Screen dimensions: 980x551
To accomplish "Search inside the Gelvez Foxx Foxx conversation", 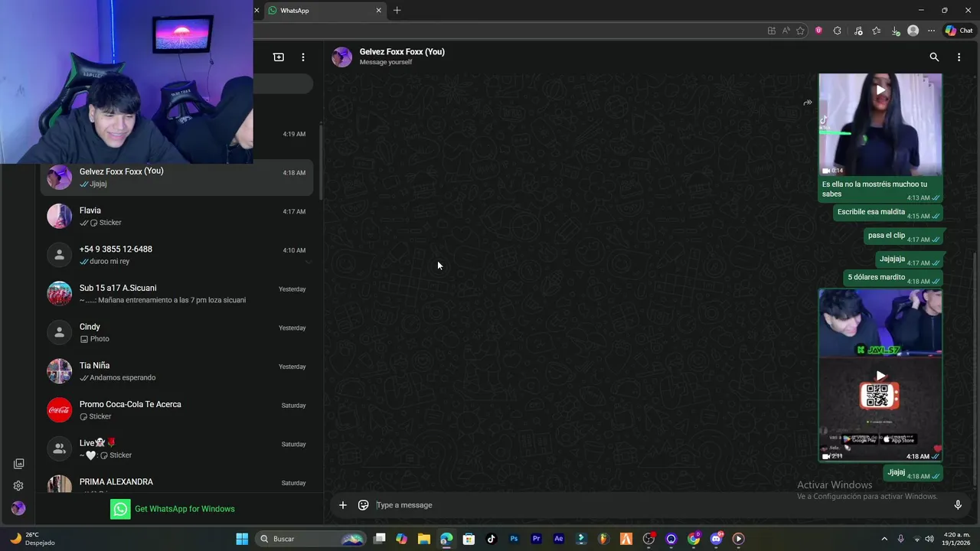I will tap(934, 57).
